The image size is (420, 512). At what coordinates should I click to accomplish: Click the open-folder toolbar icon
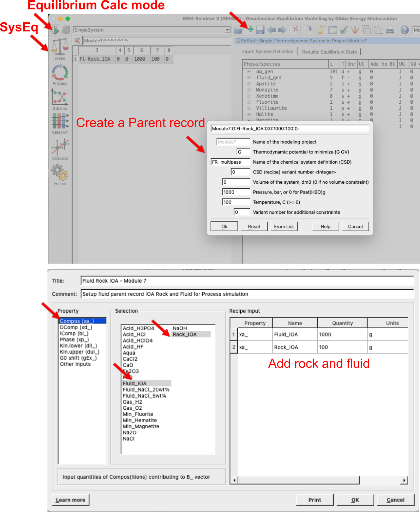click(238, 30)
